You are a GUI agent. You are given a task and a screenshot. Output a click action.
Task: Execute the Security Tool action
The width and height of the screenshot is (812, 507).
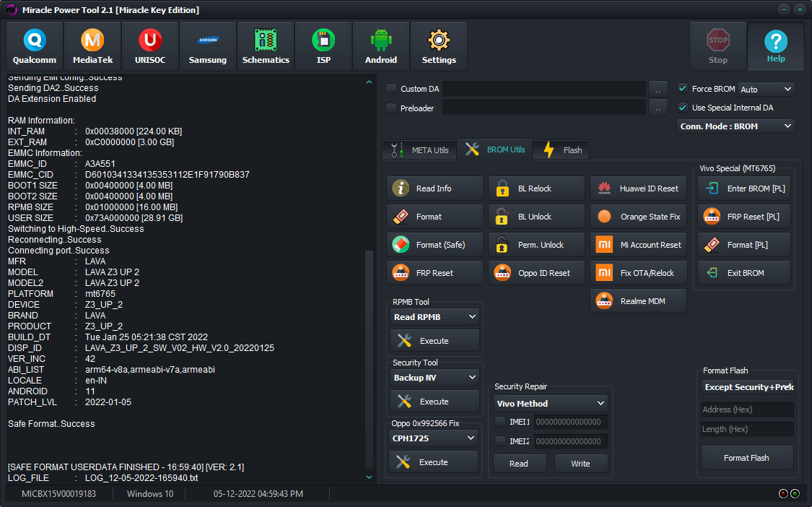click(435, 402)
